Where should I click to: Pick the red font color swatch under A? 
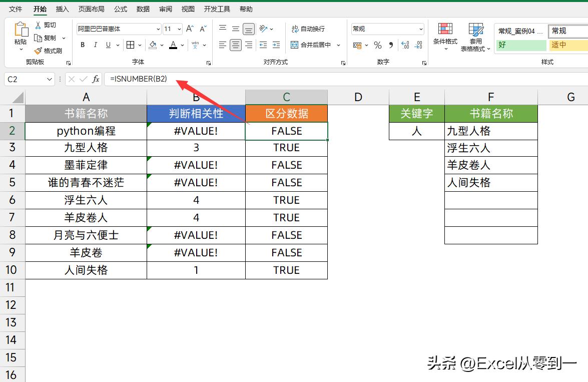click(174, 48)
